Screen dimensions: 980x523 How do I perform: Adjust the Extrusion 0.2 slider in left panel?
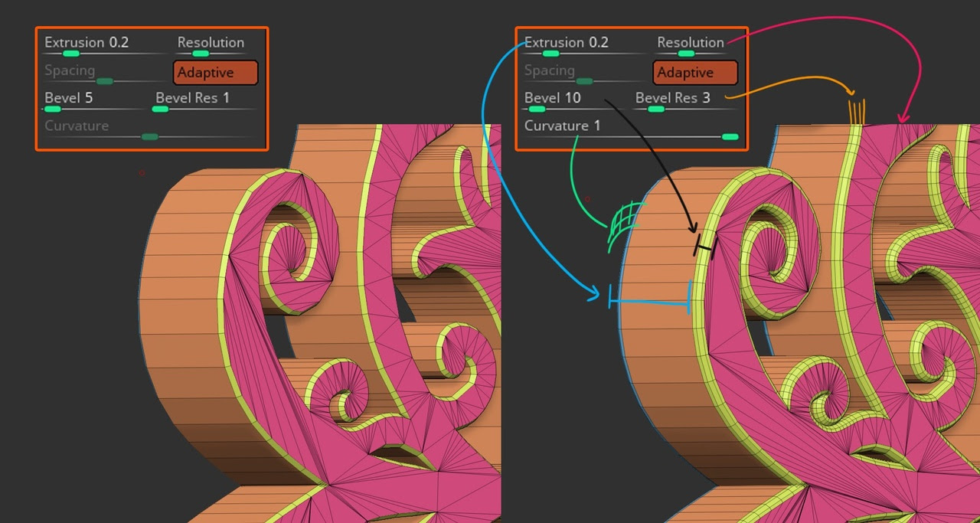(105, 46)
